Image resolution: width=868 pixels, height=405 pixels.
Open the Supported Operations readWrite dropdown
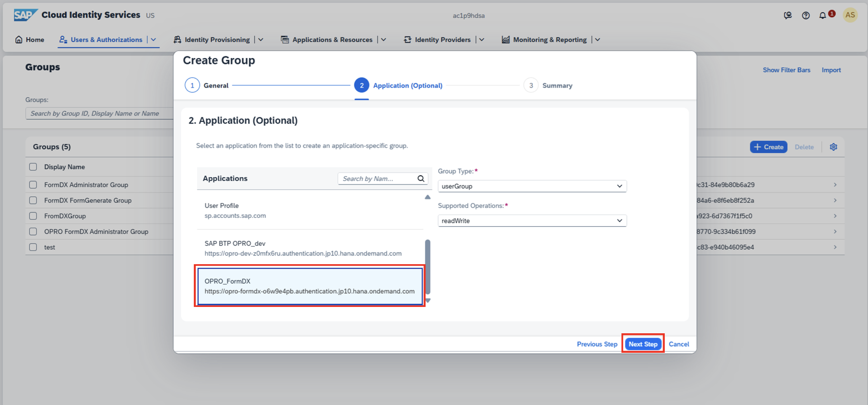[x=619, y=220]
